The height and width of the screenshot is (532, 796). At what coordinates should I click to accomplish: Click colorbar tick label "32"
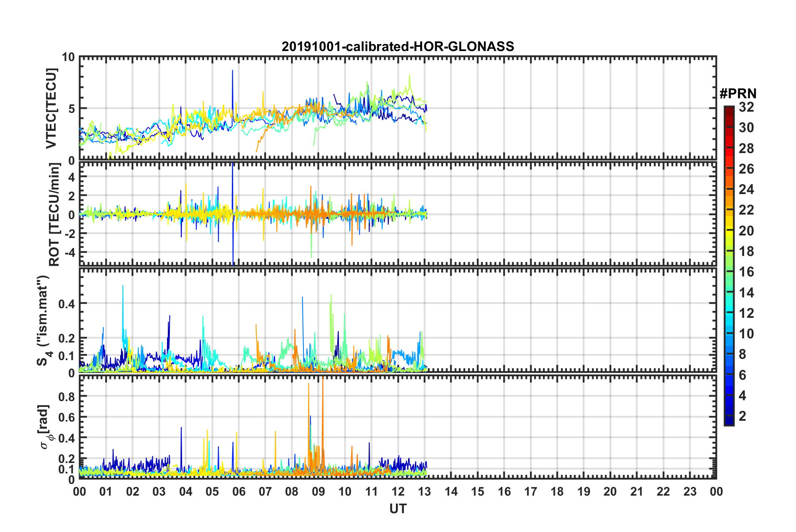[746, 107]
